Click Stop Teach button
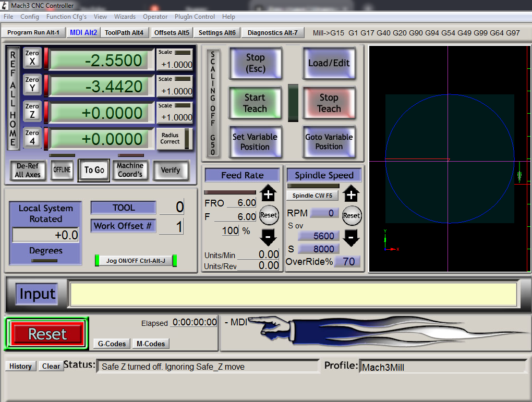Image resolution: width=532 pixels, height=402 pixels. click(329, 103)
